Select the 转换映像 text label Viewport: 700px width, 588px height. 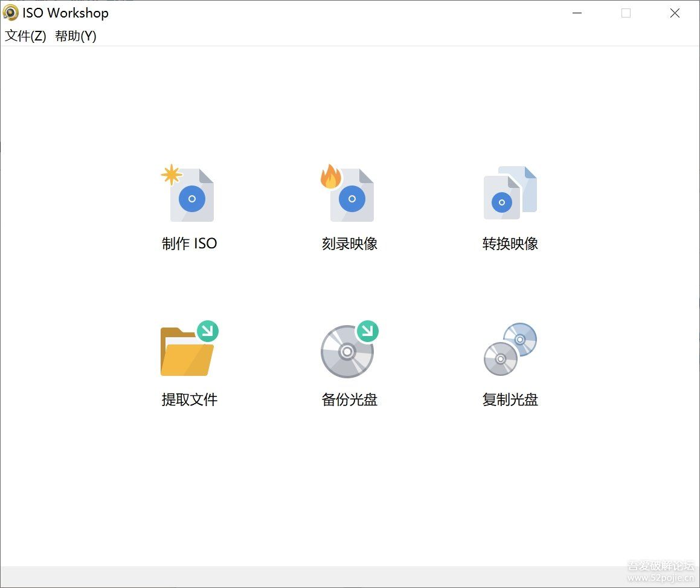509,244
